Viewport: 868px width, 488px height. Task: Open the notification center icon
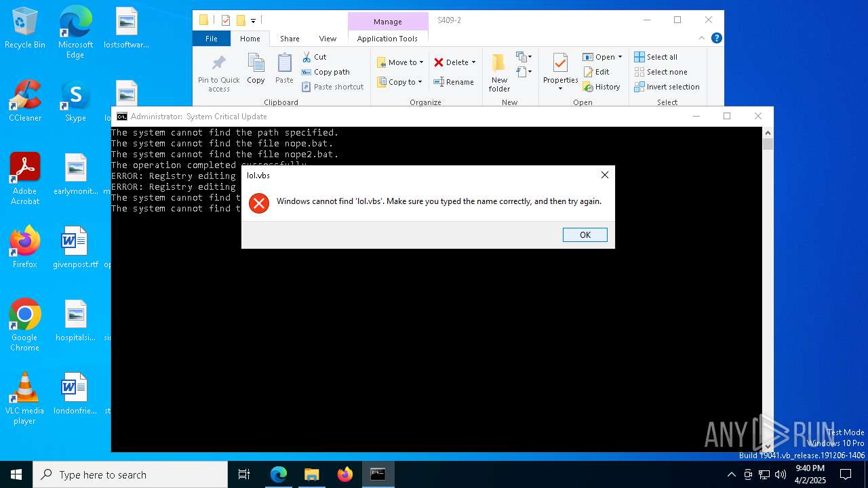pos(846,474)
